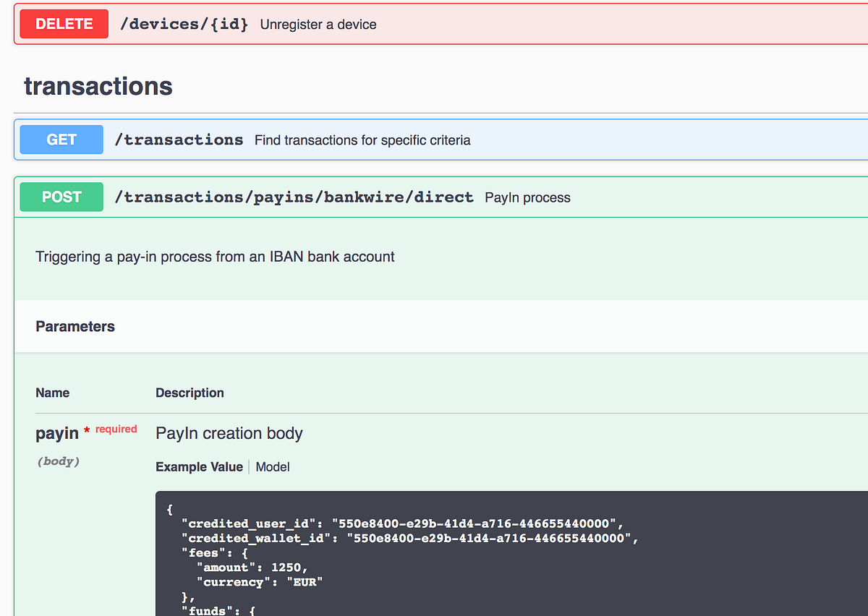Click the Parameters section heading

(75, 326)
